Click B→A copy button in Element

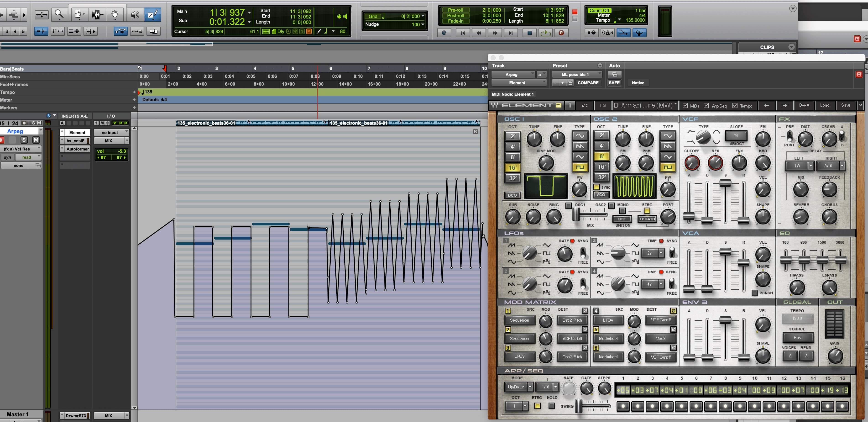point(804,105)
